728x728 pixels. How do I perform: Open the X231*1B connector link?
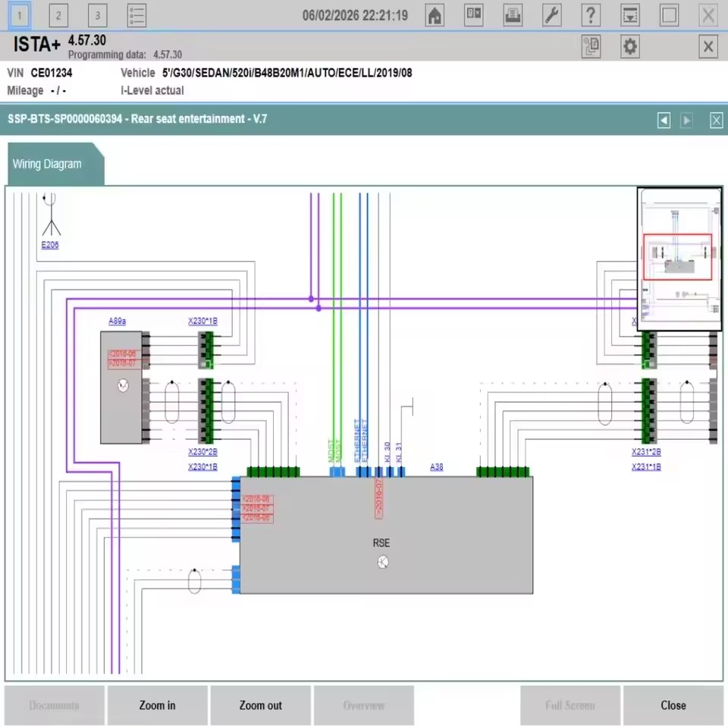[x=646, y=466]
